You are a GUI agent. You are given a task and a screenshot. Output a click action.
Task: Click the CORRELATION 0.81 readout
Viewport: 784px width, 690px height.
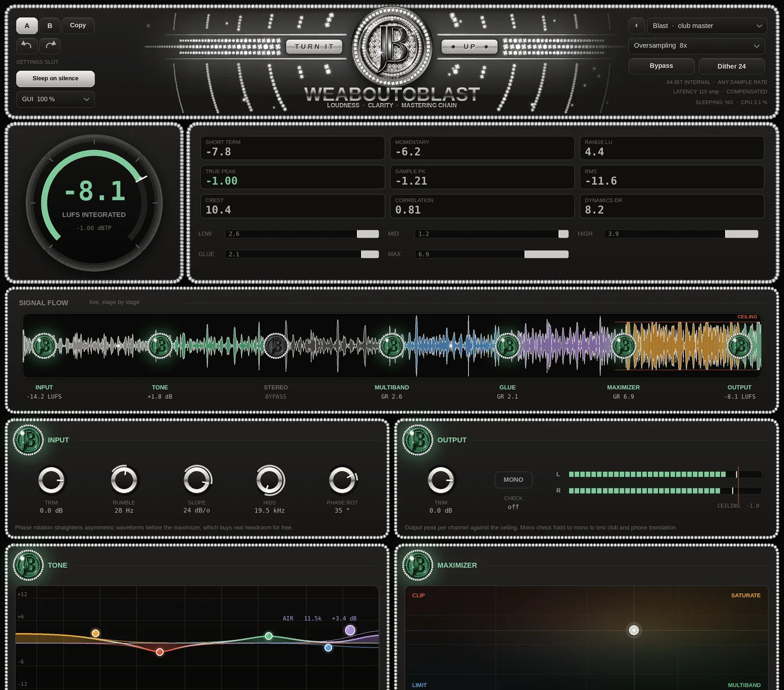point(482,206)
